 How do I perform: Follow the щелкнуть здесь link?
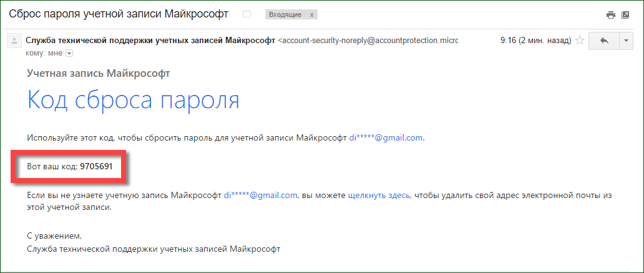(x=379, y=196)
